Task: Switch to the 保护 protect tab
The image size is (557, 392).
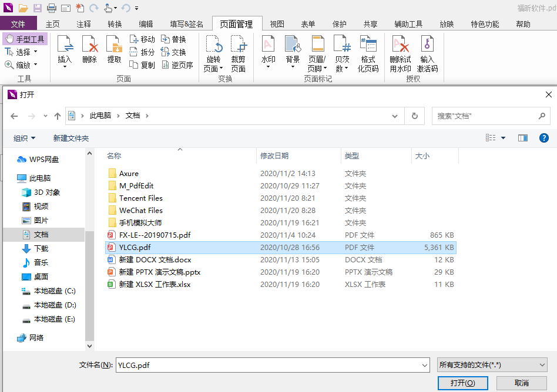Action: pyautogui.click(x=339, y=24)
